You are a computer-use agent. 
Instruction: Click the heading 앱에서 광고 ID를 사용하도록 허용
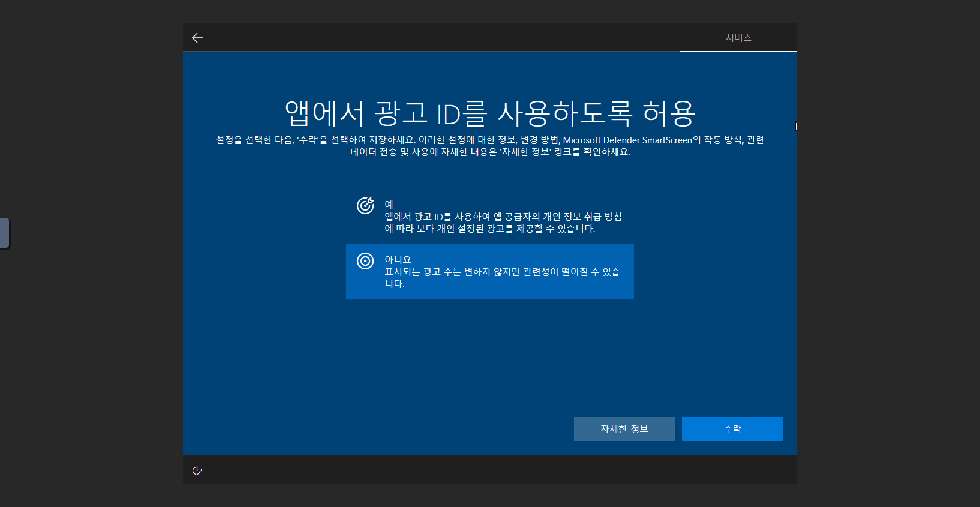tap(489, 113)
